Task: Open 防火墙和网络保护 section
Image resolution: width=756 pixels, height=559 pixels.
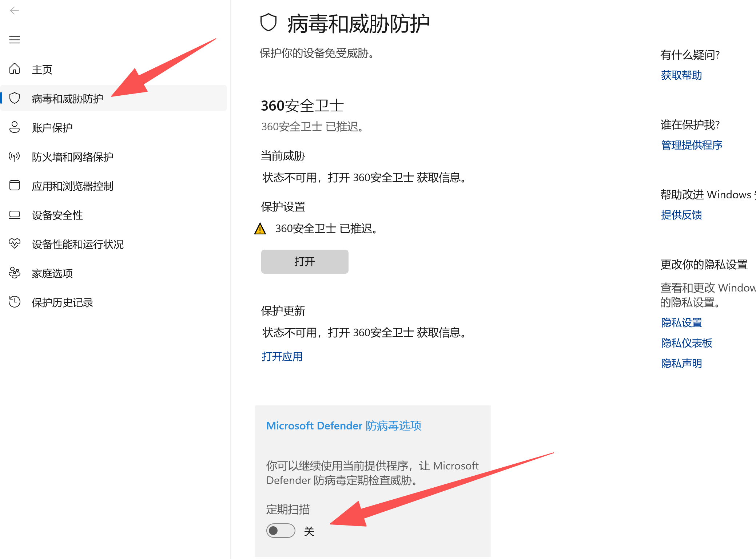Action: (x=114, y=156)
